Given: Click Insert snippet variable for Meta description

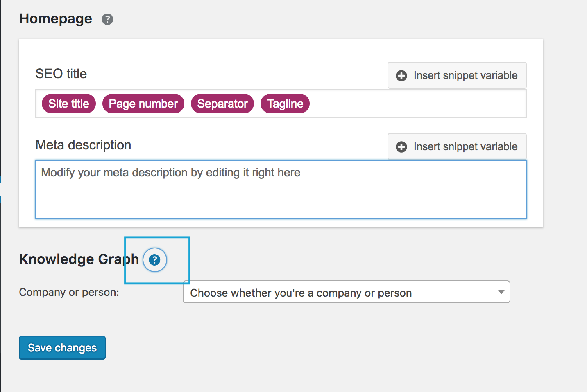Looking at the screenshot, I should point(457,146).
